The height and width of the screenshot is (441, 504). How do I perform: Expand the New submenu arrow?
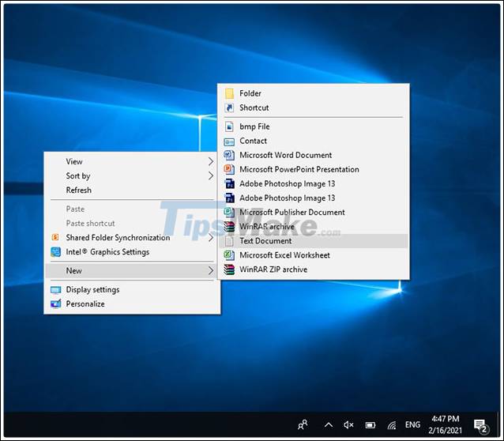[x=211, y=271]
